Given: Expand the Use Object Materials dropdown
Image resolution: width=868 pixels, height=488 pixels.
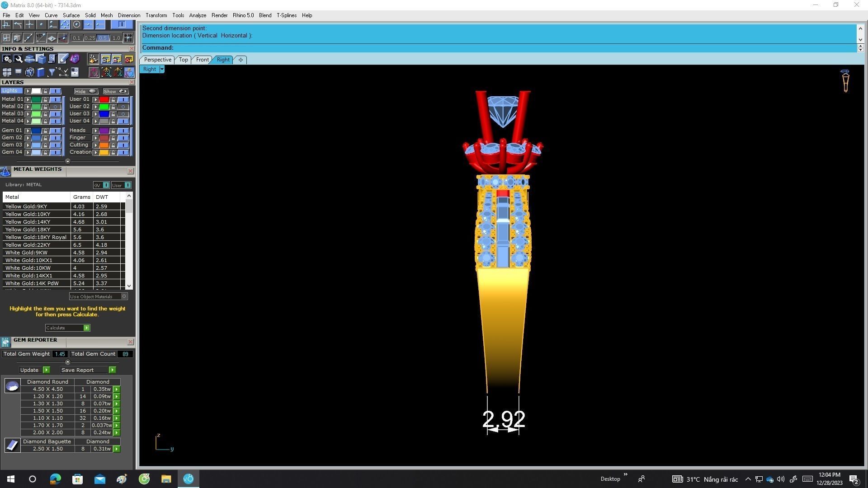Looking at the screenshot, I should coord(124,296).
